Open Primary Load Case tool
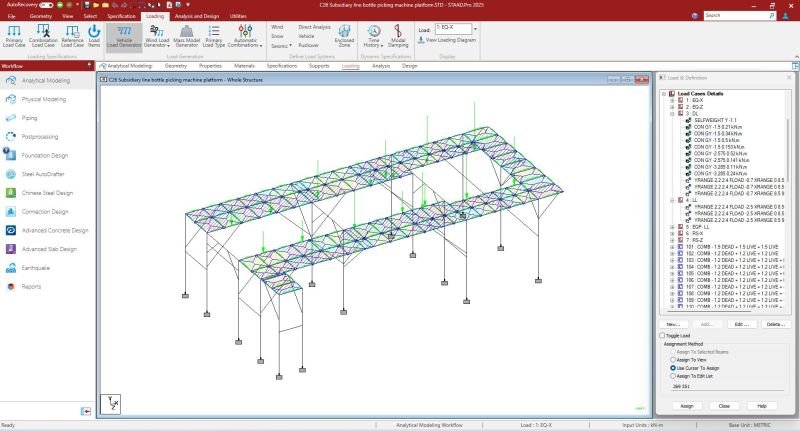This screenshot has height=431, width=800. click(x=14, y=36)
